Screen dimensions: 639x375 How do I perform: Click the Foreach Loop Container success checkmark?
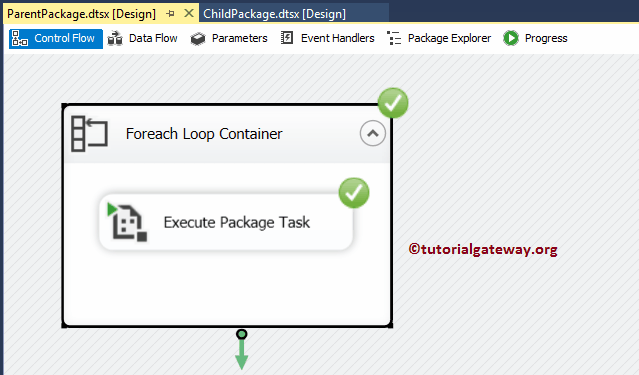[393, 103]
